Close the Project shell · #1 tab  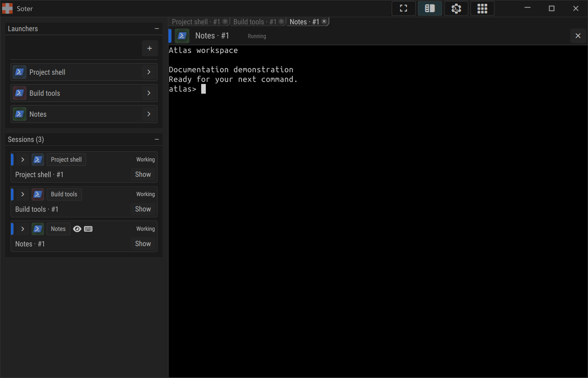tap(225, 21)
